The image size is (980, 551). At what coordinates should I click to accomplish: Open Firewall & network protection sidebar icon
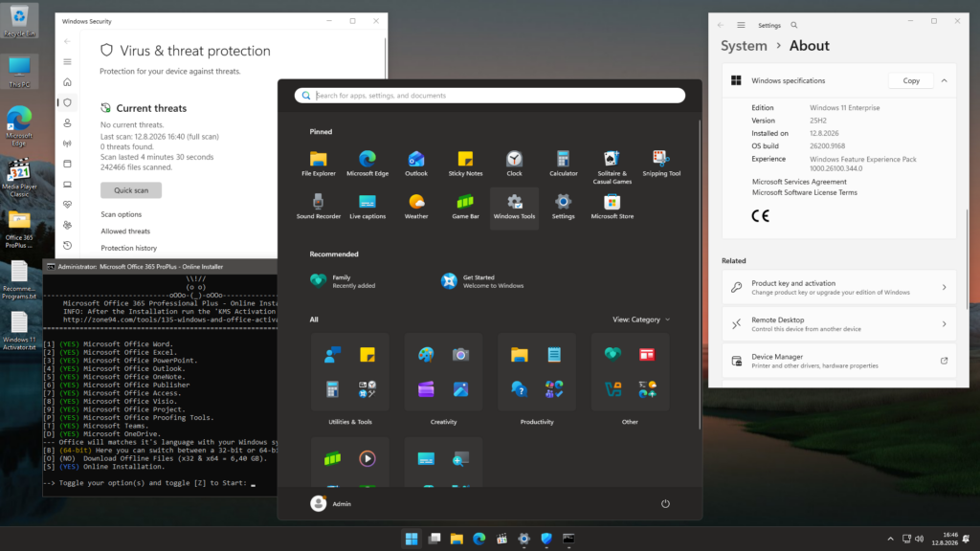click(x=68, y=143)
